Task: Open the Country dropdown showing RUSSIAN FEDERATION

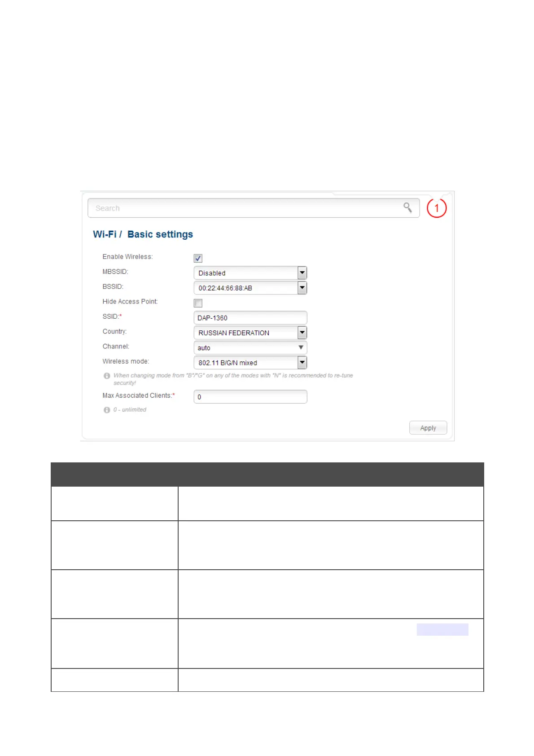Action: (x=250, y=333)
